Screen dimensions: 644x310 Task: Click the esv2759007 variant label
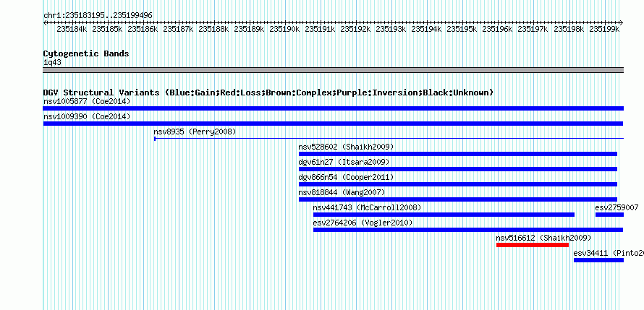[x=617, y=207]
